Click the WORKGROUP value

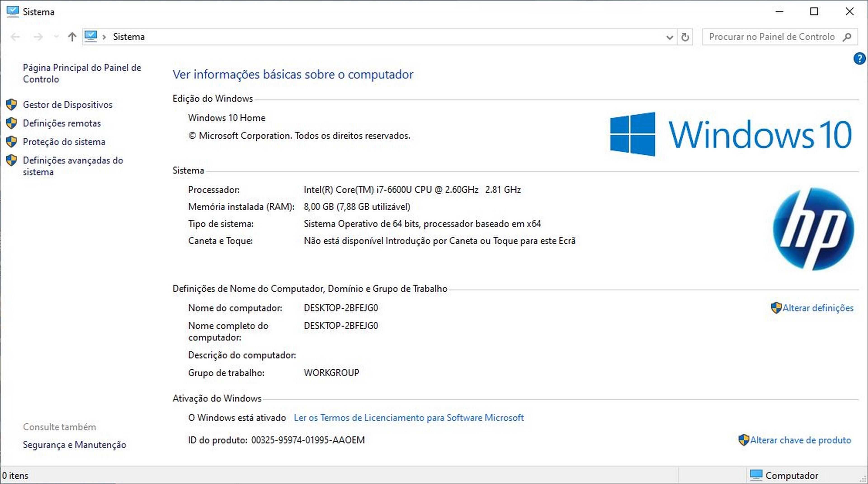click(331, 373)
